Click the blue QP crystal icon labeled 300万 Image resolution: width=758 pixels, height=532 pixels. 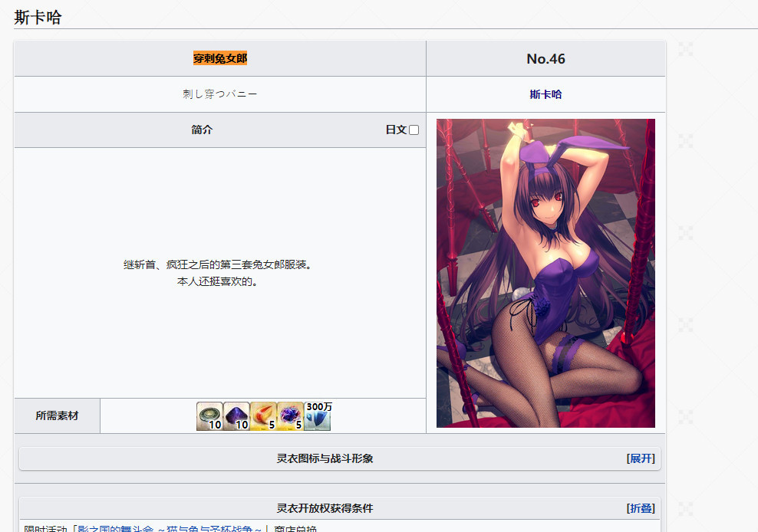(317, 418)
